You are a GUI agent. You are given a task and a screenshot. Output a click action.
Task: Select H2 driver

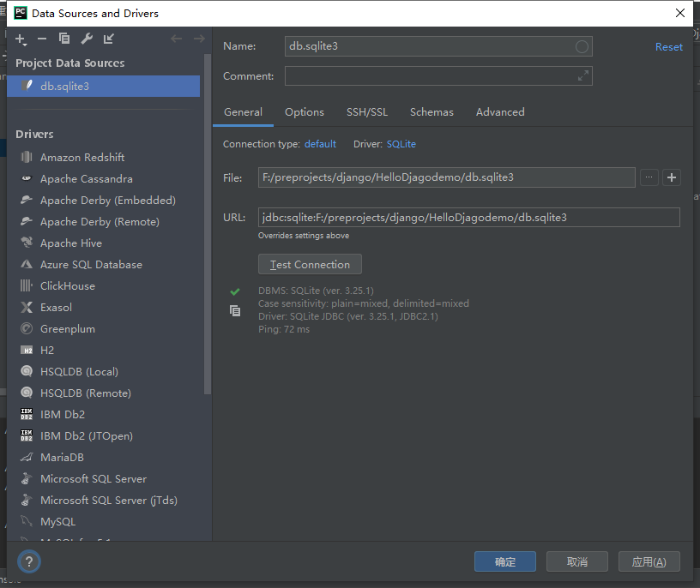coord(103,351)
